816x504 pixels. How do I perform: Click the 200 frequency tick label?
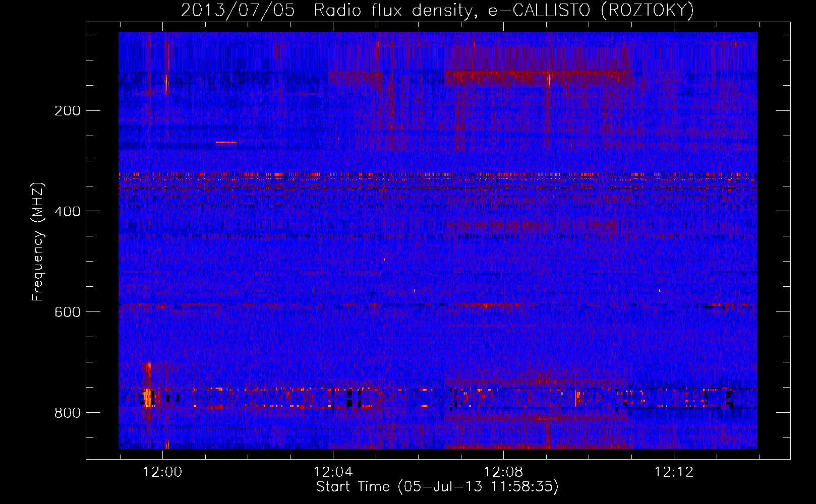[68, 111]
